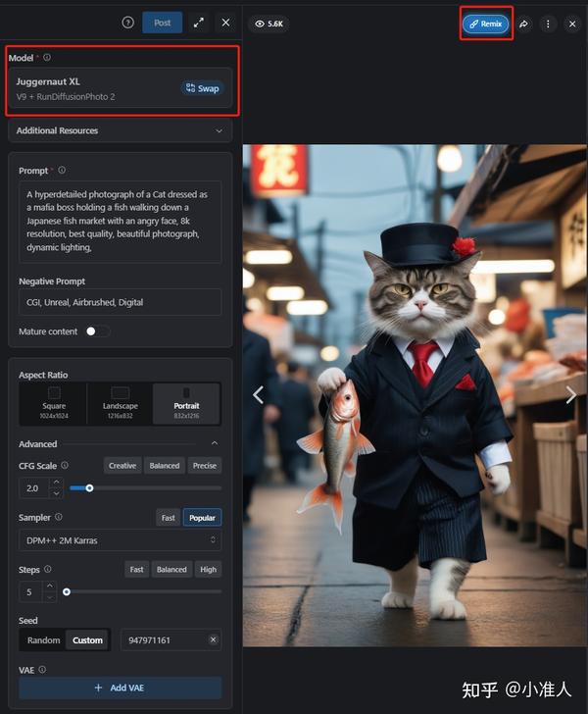
Task: Select the Square aspect ratio
Action: [54, 404]
